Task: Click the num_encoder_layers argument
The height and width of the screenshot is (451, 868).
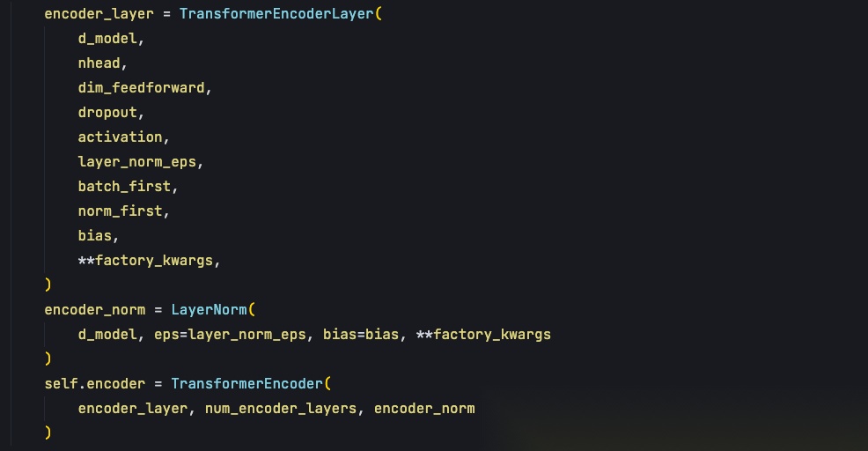Action: (x=281, y=409)
